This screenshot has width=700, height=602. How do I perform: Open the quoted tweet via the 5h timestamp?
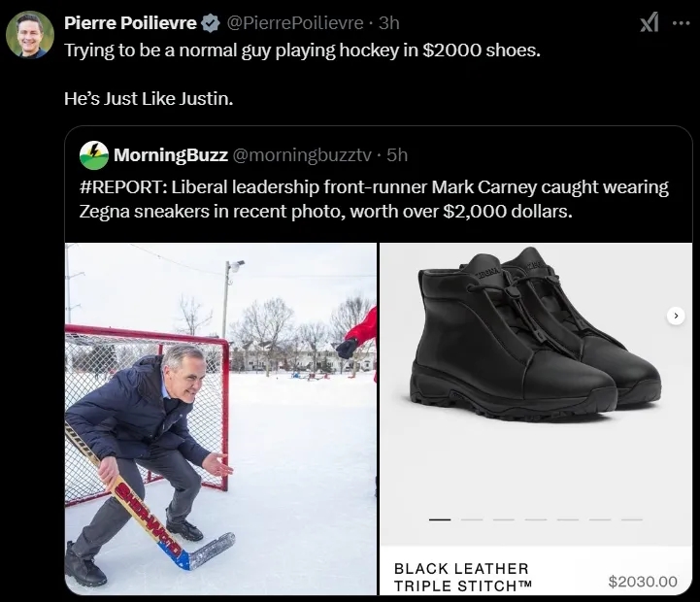coord(396,154)
